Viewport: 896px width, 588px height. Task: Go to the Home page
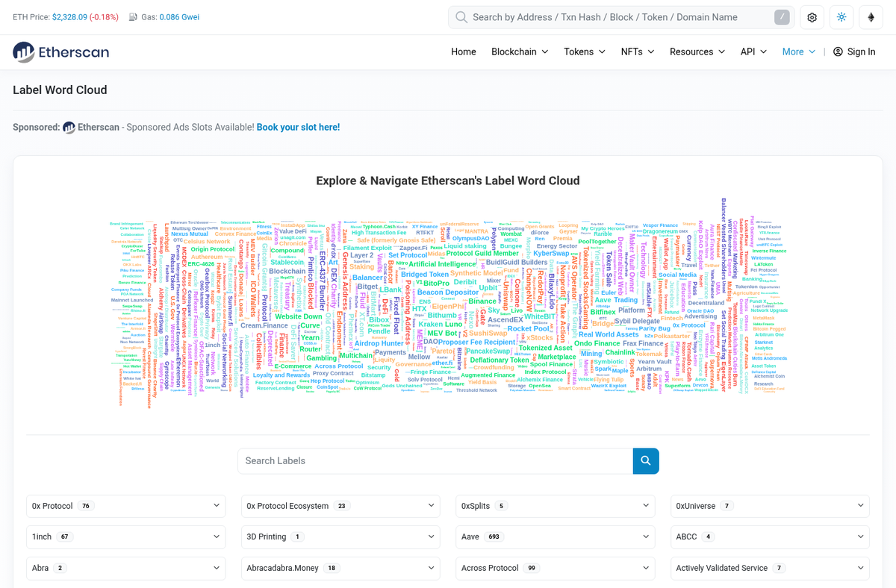tap(464, 51)
